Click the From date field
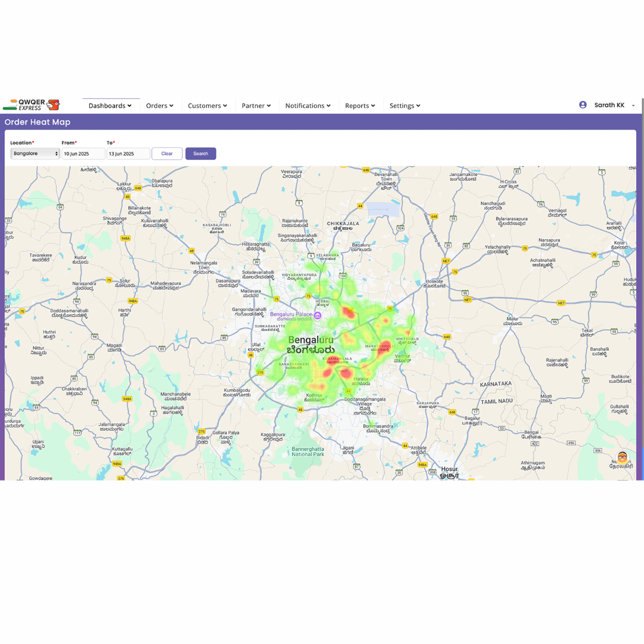 83,154
